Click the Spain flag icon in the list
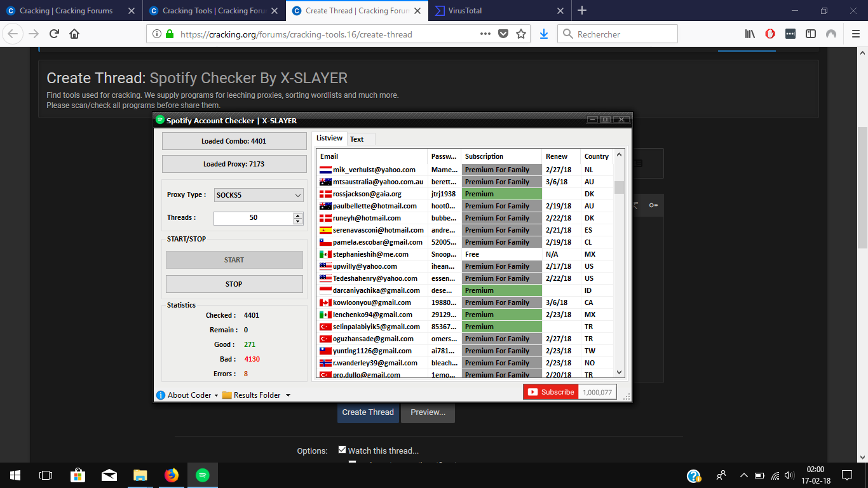868x488 pixels. 325,231
